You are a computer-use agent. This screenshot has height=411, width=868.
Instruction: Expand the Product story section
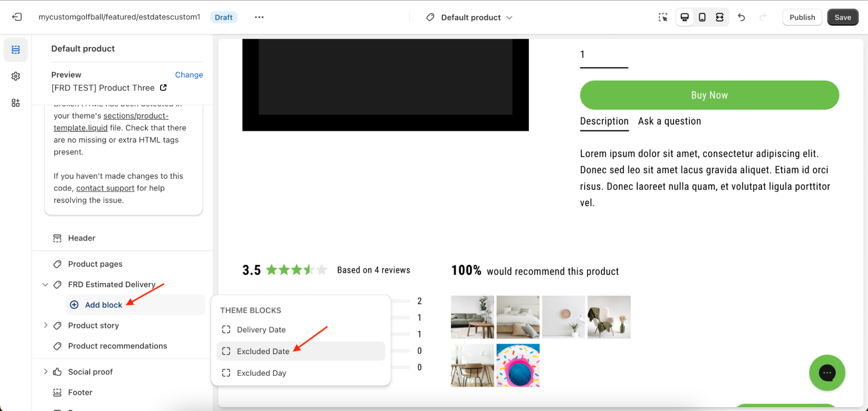[x=45, y=326]
